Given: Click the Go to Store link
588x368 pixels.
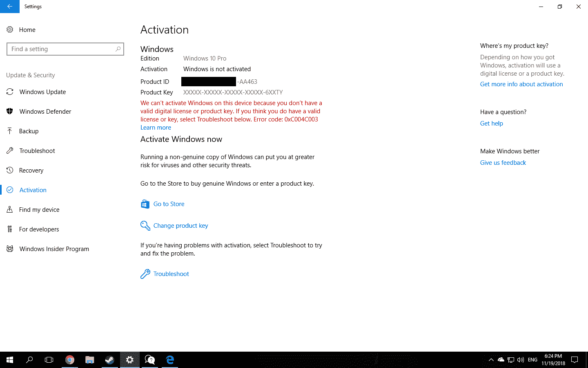Looking at the screenshot, I should pyautogui.click(x=169, y=204).
